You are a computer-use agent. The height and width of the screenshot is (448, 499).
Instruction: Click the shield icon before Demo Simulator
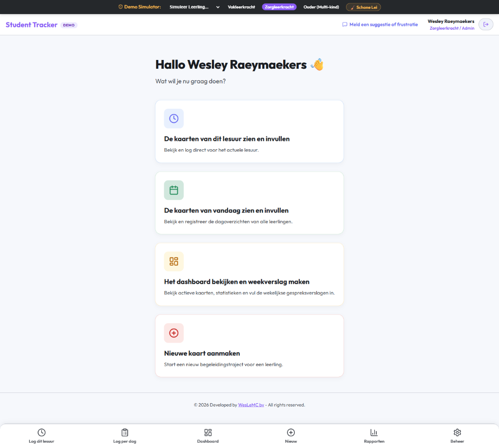[121, 7]
